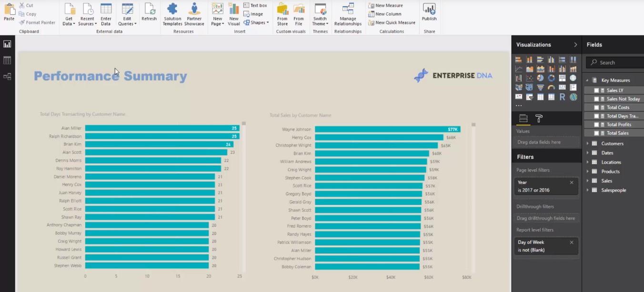The height and width of the screenshot is (292, 644).
Task: Select the stacked column chart visualization
Action: tap(530, 59)
